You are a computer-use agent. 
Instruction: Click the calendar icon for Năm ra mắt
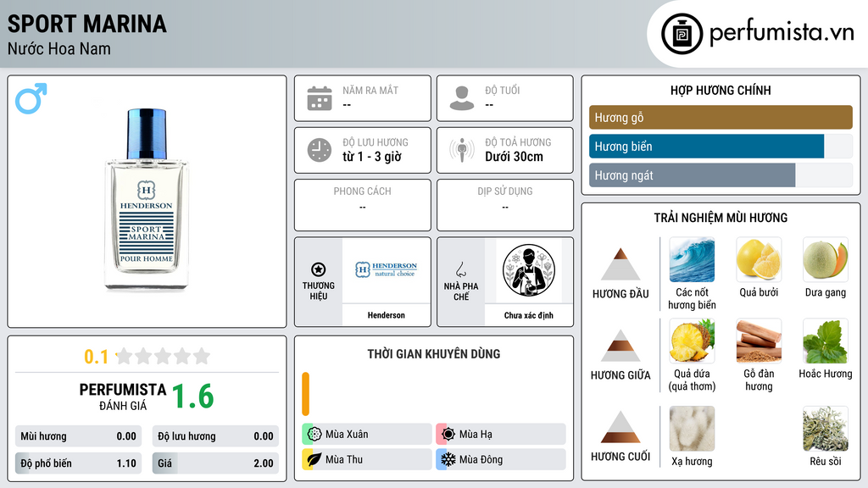(x=320, y=98)
